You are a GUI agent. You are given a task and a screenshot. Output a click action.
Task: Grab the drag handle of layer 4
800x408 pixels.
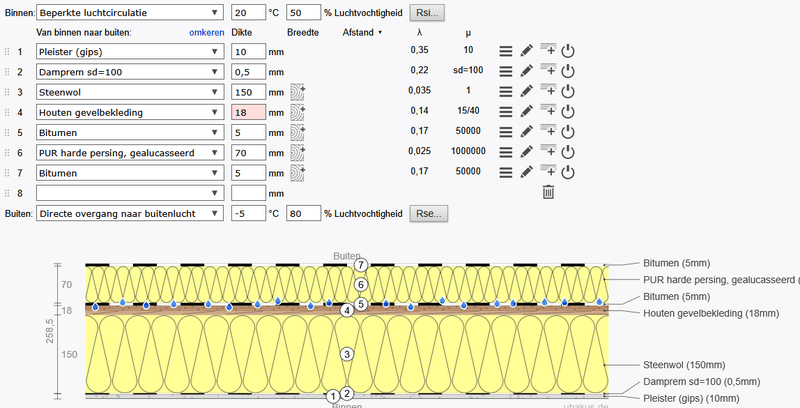tap(7, 112)
